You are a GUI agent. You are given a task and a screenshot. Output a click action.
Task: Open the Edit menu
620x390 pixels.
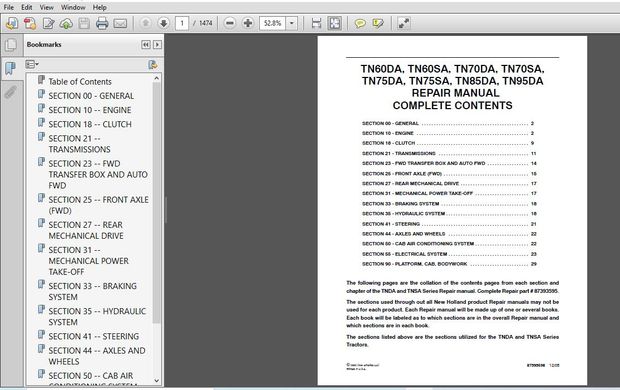pos(26,7)
